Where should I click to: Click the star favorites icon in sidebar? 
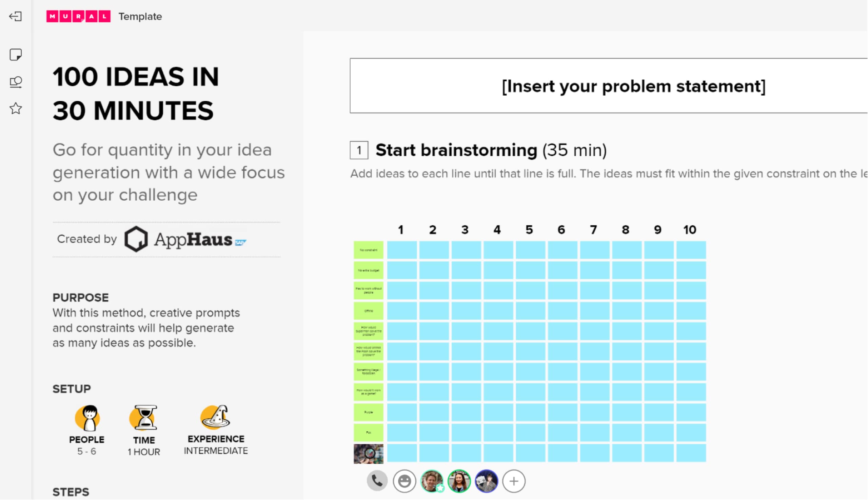[x=16, y=108]
